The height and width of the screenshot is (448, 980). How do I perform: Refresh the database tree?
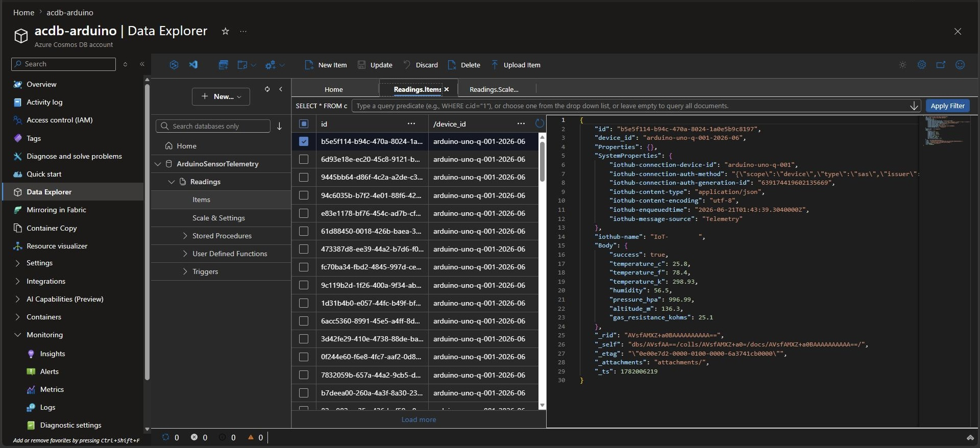pyautogui.click(x=267, y=89)
